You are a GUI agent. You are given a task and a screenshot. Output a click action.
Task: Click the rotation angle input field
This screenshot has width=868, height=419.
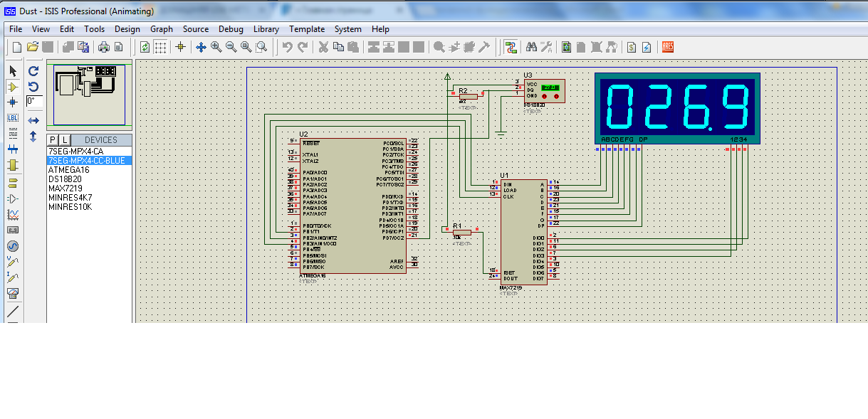click(x=34, y=102)
